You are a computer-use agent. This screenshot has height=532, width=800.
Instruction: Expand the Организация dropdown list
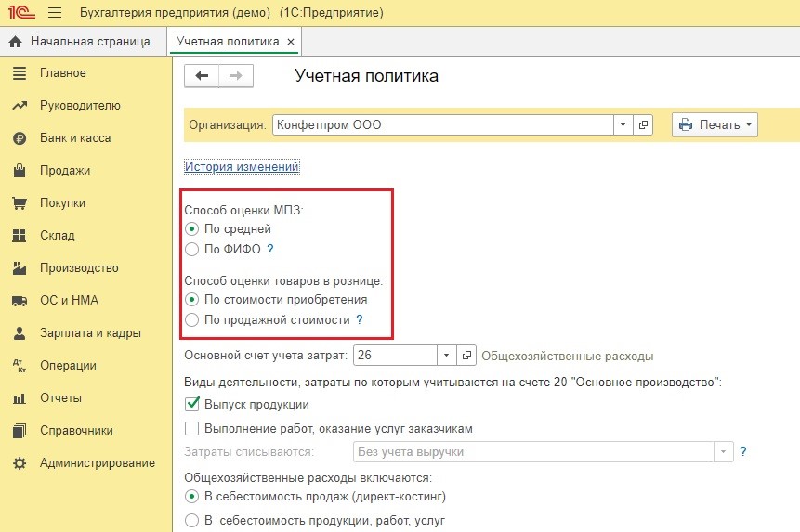[623, 125]
